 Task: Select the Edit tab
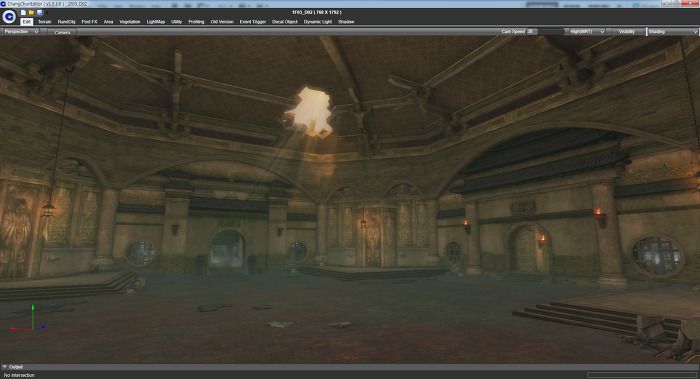[27, 21]
